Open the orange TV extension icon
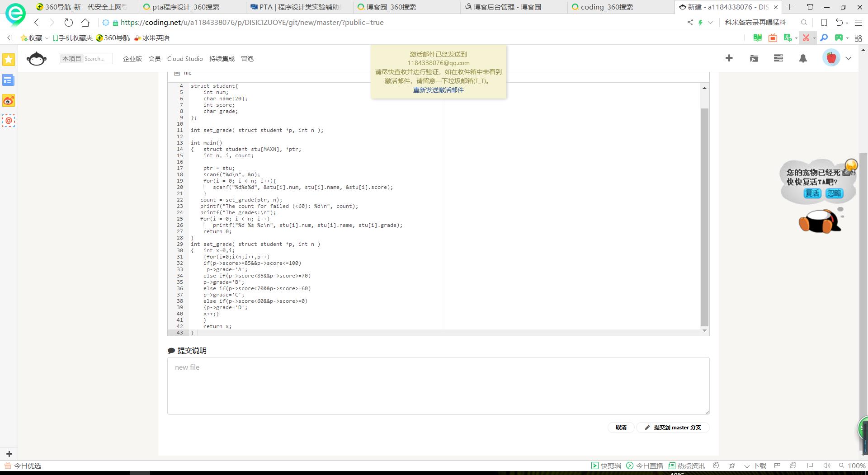 pos(773,38)
